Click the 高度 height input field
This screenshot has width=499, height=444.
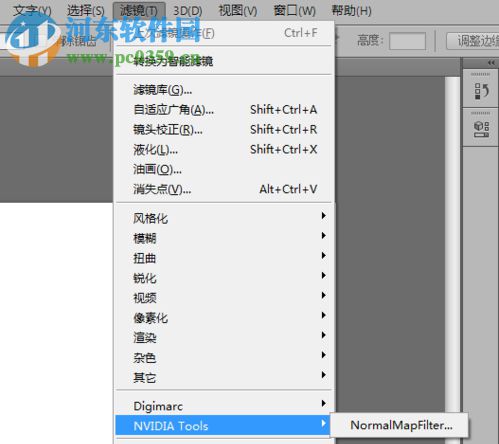point(407,41)
